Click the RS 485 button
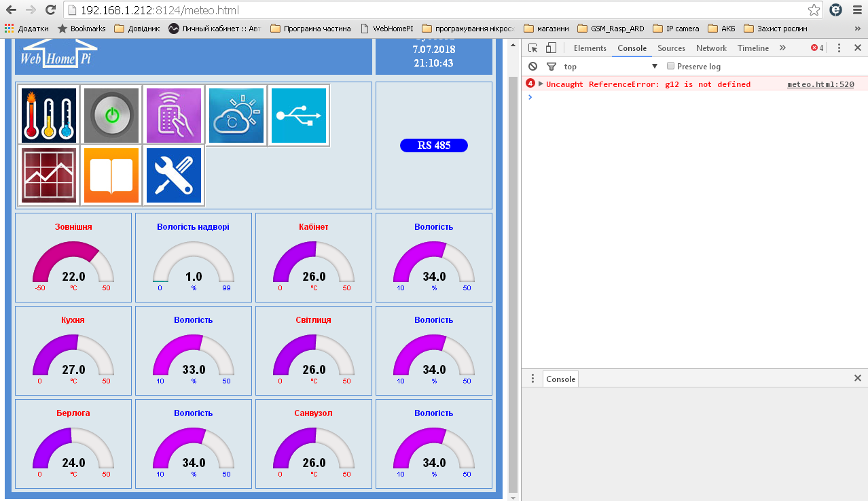868x501 pixels. [x=434, y=145]
